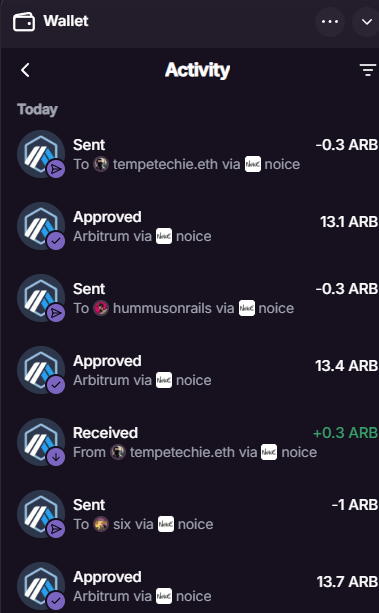Viewport: 379px width, 613px height.
Task: Click tempetechie.eth sender link in Received row
Action: pos(182,452)
